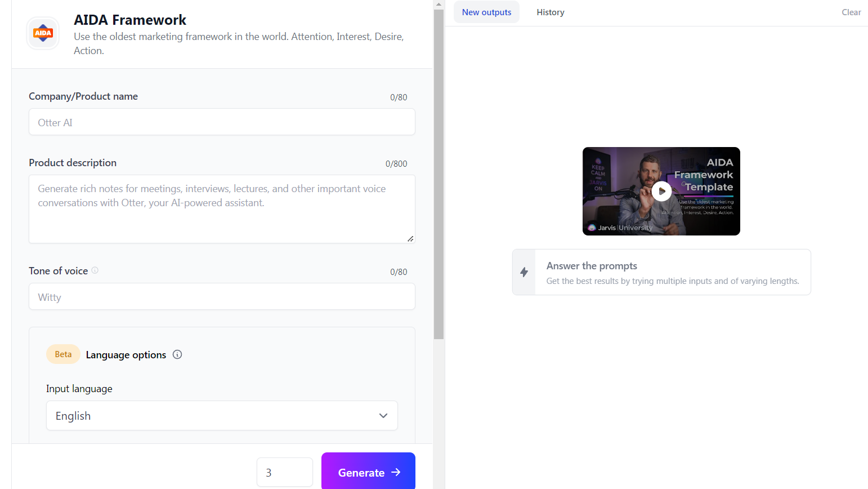This screenshot has width=868, height=489.
Task: Open the AIDA Framework Template video thumbnail
Action: point(661,191)
